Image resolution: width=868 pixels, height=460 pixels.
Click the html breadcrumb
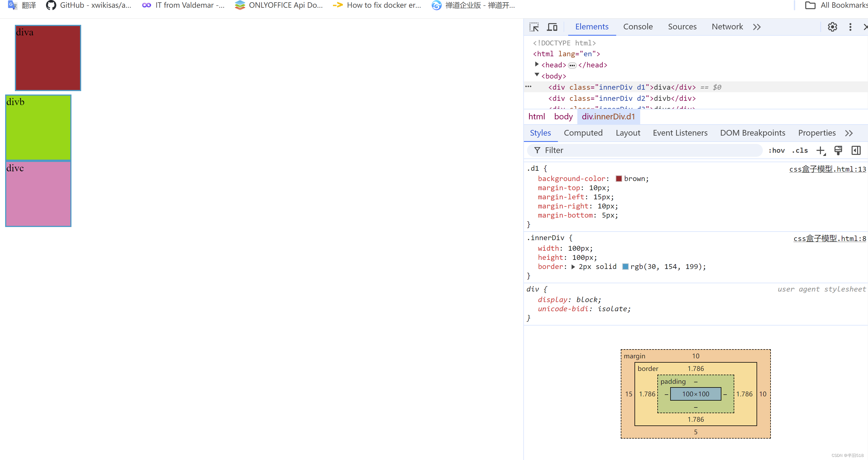coord(536,116)
